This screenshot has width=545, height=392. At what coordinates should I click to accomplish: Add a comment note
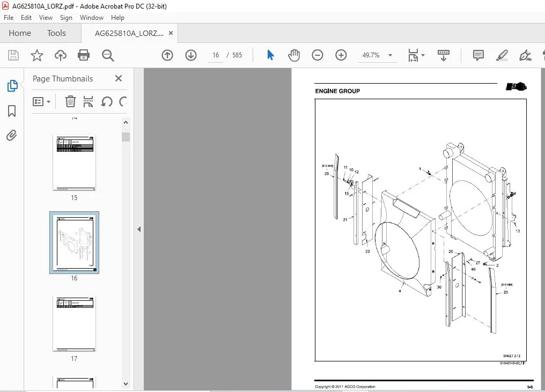(478, 55)
